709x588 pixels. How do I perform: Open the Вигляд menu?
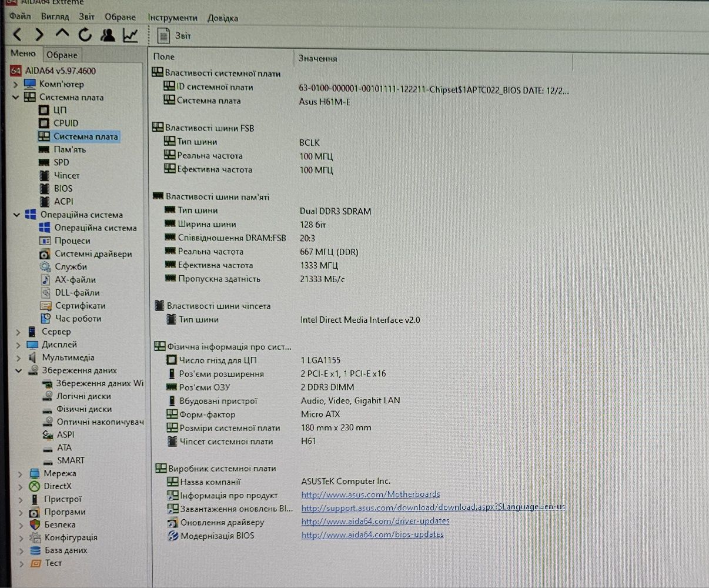click(55, 16)
